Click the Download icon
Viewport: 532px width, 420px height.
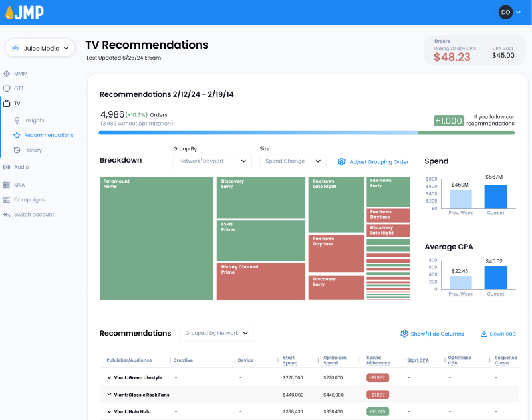tap(484, 334)
